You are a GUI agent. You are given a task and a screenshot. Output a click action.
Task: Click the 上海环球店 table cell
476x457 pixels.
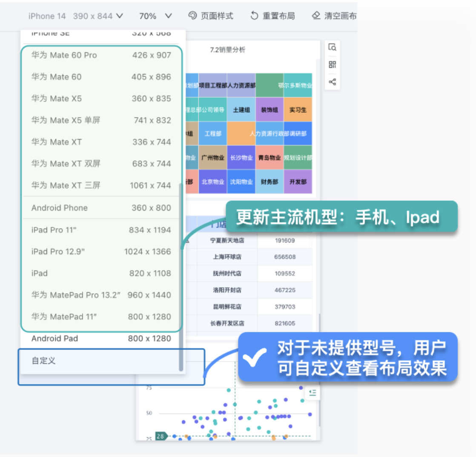pos(227,257)
